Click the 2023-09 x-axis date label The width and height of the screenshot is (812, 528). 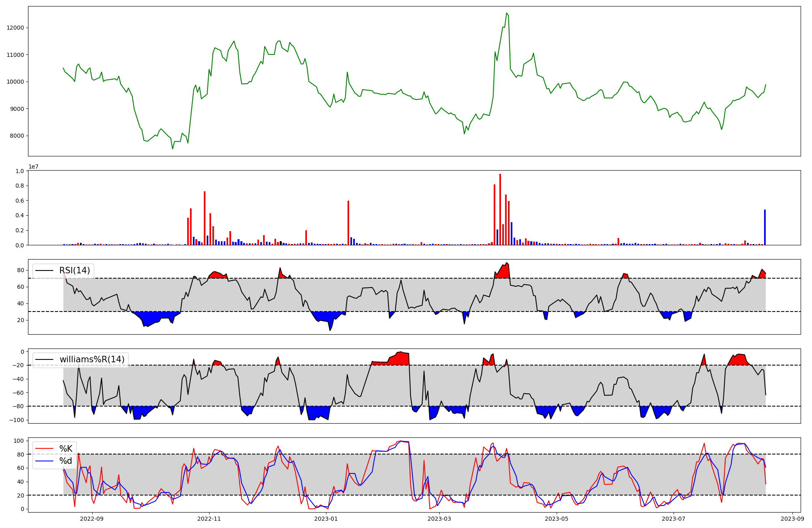click(x=793, y=519)
